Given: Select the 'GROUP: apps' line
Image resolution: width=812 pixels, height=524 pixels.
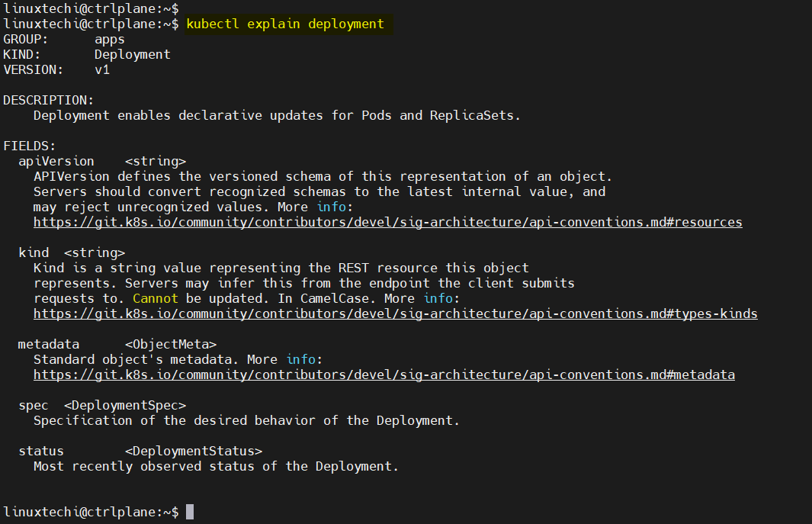Looking at the screenshot, I should (64, 40).
